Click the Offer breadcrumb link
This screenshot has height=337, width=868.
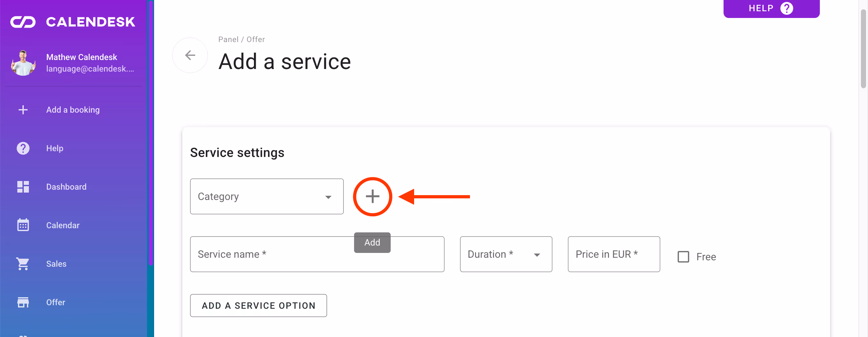(x=256, y=39)
